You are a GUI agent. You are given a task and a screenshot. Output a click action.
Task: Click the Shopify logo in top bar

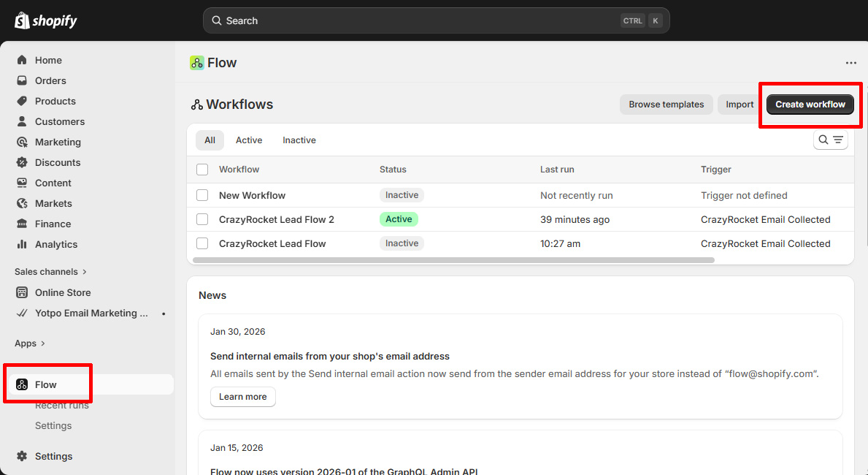45,20
